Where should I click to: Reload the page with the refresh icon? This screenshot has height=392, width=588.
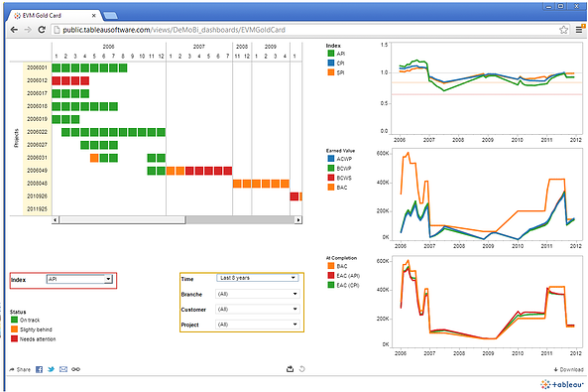coord(42,30)
